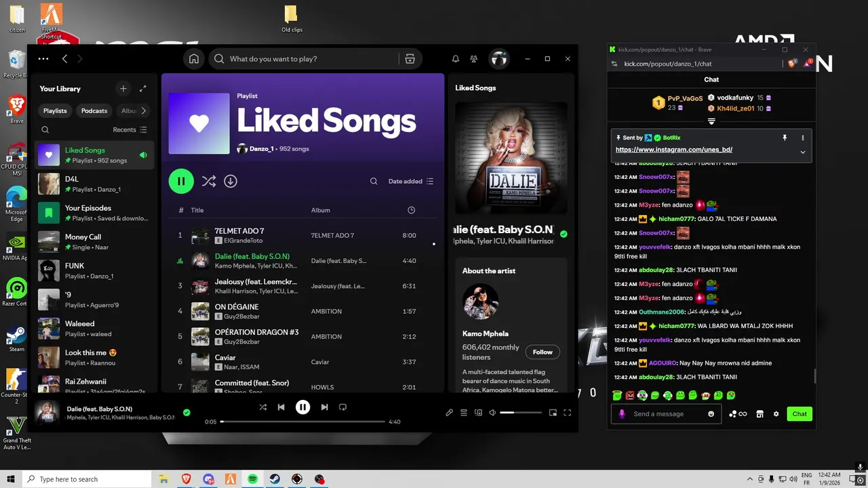The image size is (868, 488).
Task: Open the Browse icon in Spotify search bar
Action: (x=410, y=59)
